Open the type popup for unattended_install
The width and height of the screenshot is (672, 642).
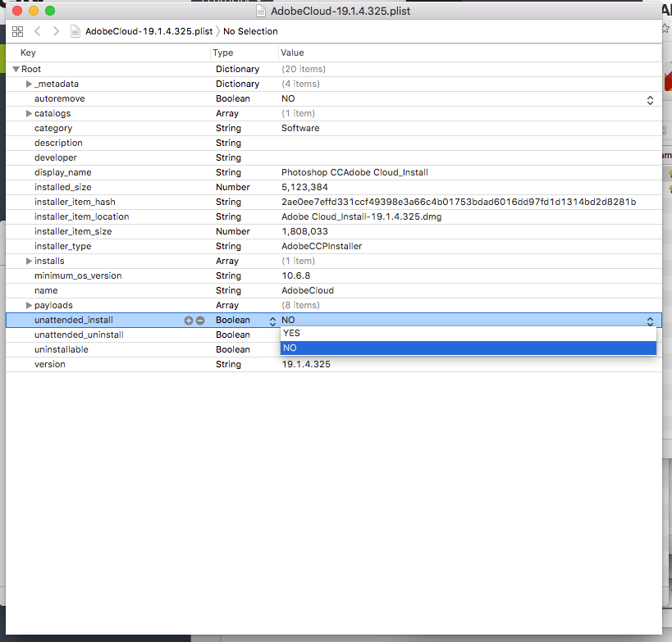click(272, 321)
